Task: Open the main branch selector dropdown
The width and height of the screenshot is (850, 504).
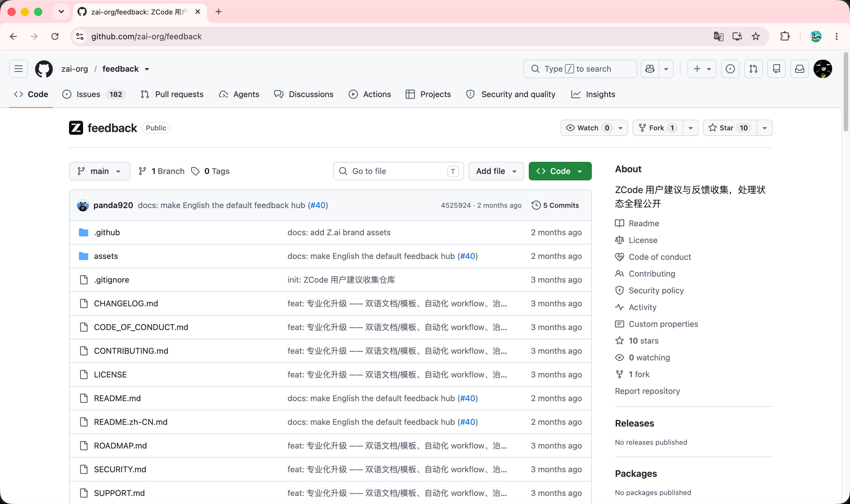Action: (x=99, y=171)
